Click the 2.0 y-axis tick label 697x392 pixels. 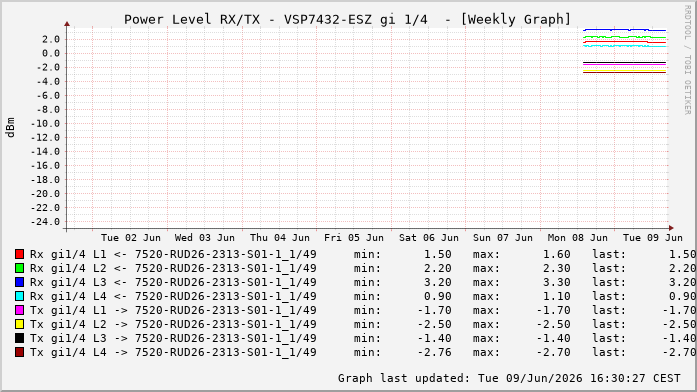pyautogui.click(x=51, y=40)
